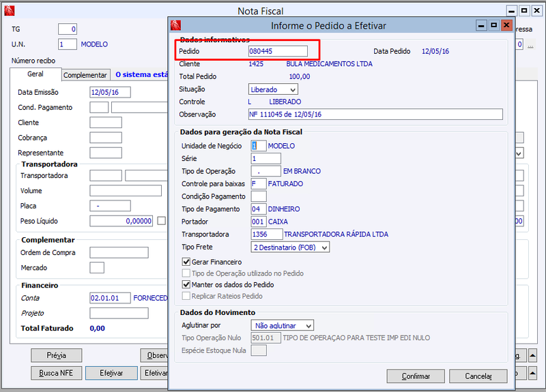Screen dimensions: 546x392
Task: Close the Nota Fiscal window
Action: tap(537, 11)
